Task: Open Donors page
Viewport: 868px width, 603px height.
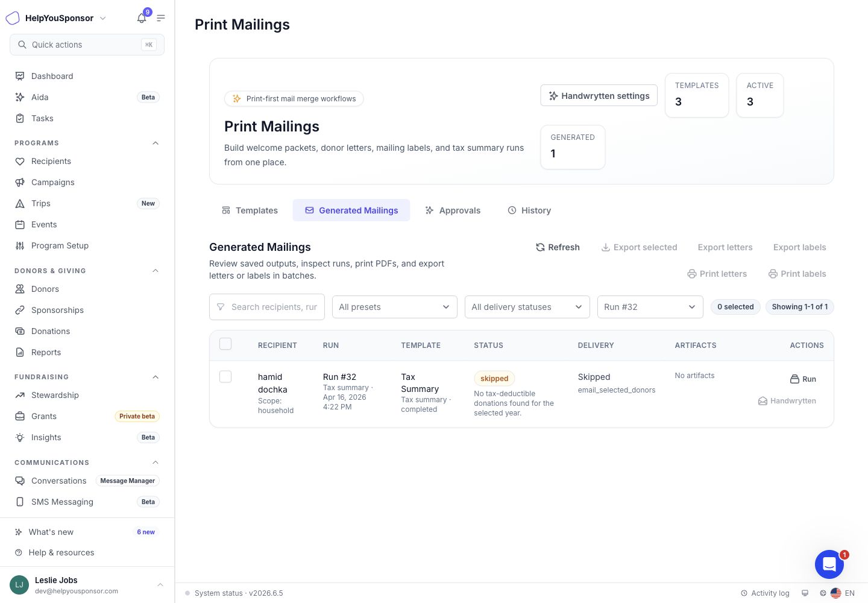Action: tap(87, 289)
